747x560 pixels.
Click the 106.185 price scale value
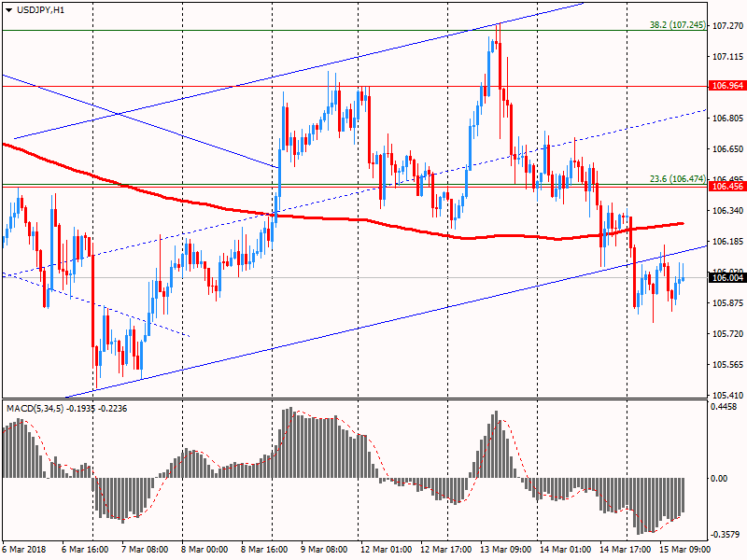(727, 242)
